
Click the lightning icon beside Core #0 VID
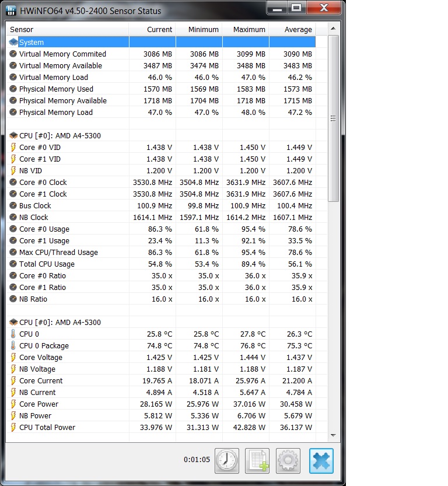(13, 147)
